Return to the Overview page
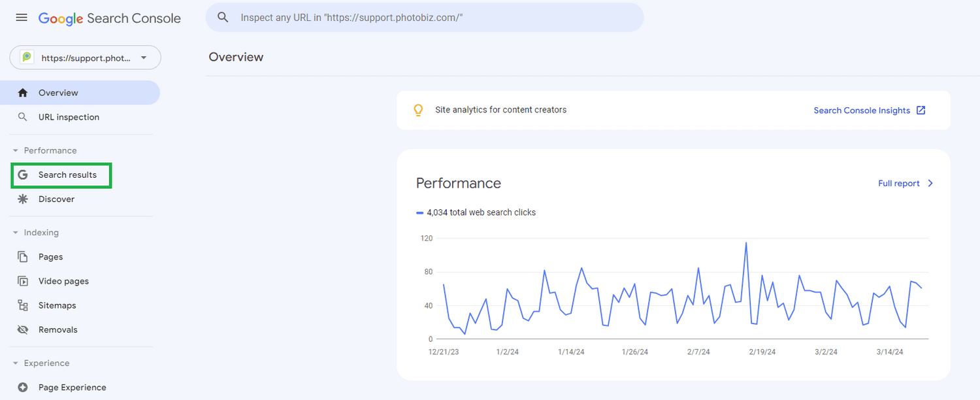This screenshot has height=400, width=980. 56,92
